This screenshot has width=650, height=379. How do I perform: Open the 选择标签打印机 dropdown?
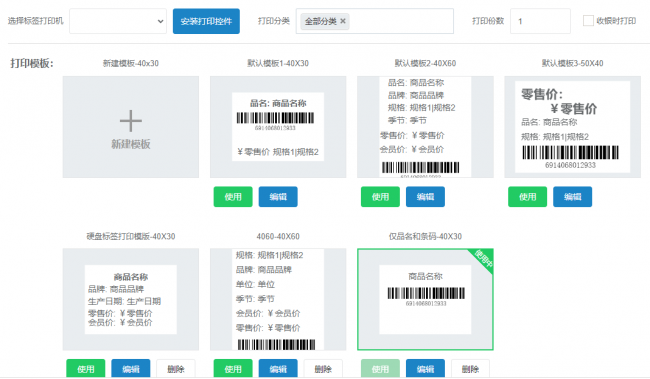pos(118,21)
